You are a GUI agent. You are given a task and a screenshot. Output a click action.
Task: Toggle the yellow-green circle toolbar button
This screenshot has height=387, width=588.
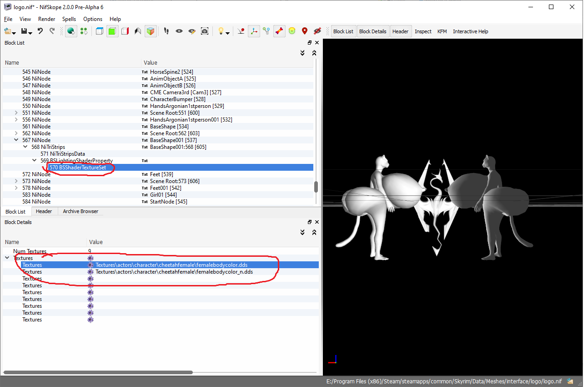(292, 31)
